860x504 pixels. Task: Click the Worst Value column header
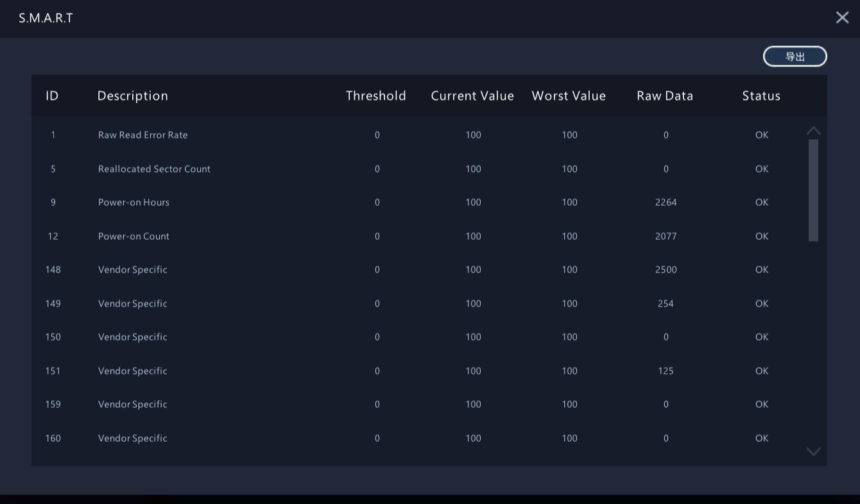(569, 96)
